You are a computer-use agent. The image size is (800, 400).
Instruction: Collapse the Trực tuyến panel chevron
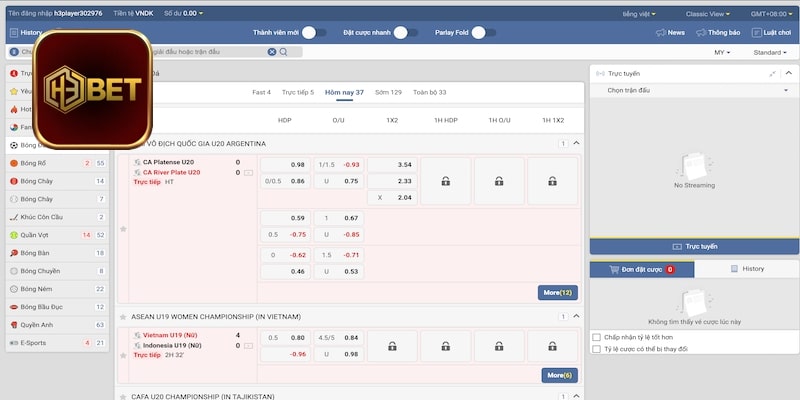tap(789, 73)
